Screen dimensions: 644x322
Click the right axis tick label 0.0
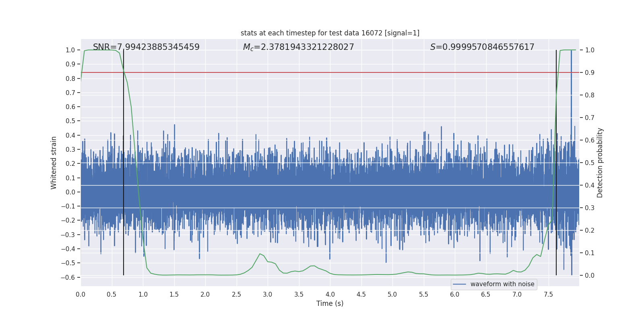coord(590,276)
